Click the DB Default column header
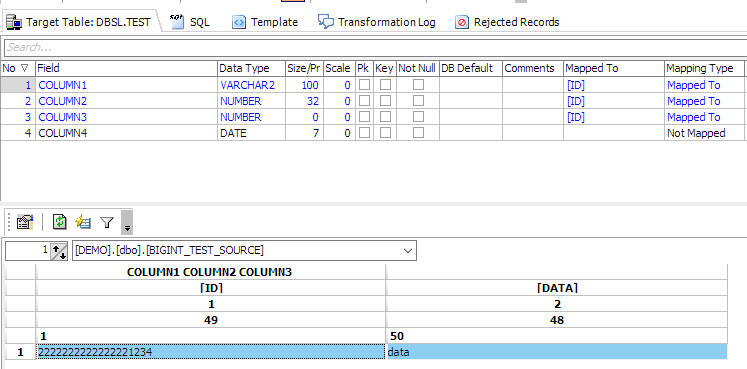Screen dimensions: 747x369 coord(470,69)
